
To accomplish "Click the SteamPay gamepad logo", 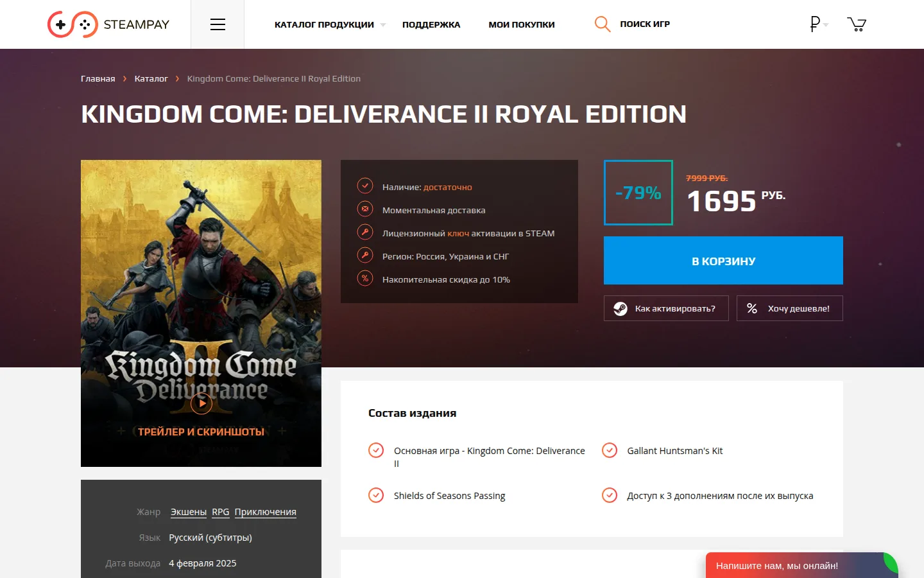I will tap(73, 24).
